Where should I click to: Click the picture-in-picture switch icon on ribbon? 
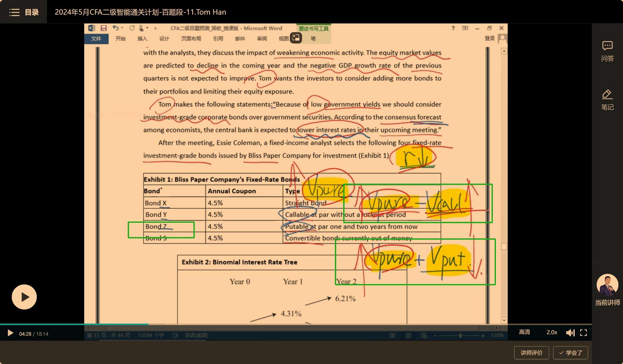click(x=296, y=38)
